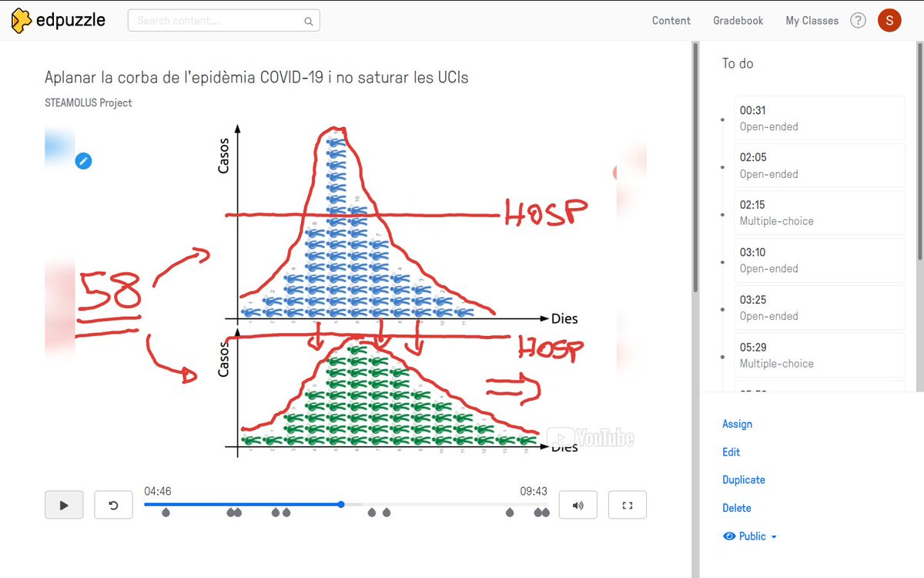Click the video frame

[x=346, y=291]
